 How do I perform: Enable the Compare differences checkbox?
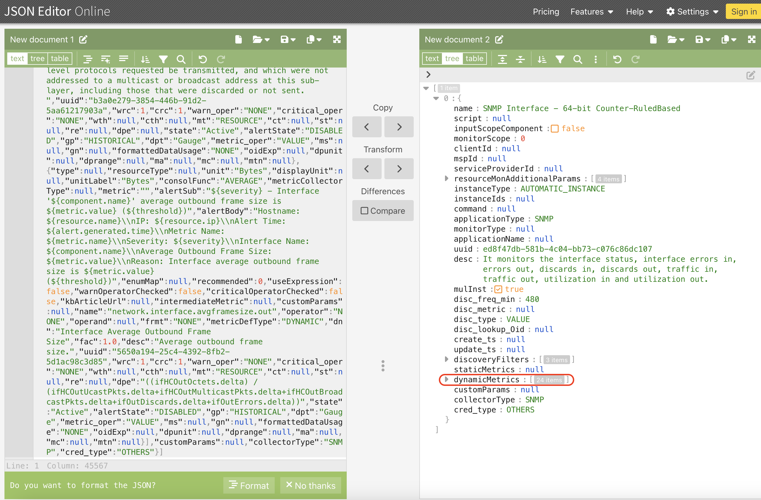[x=365, y=211]
